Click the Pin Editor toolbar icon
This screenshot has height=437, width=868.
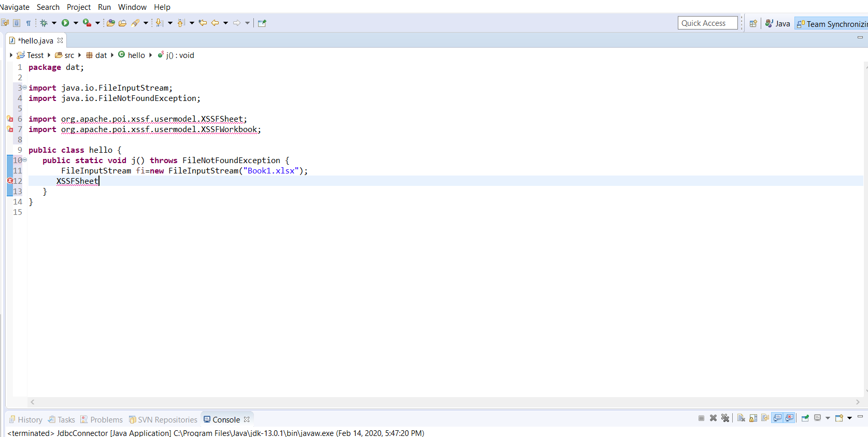pyautogui.click(x=262, y=23)
